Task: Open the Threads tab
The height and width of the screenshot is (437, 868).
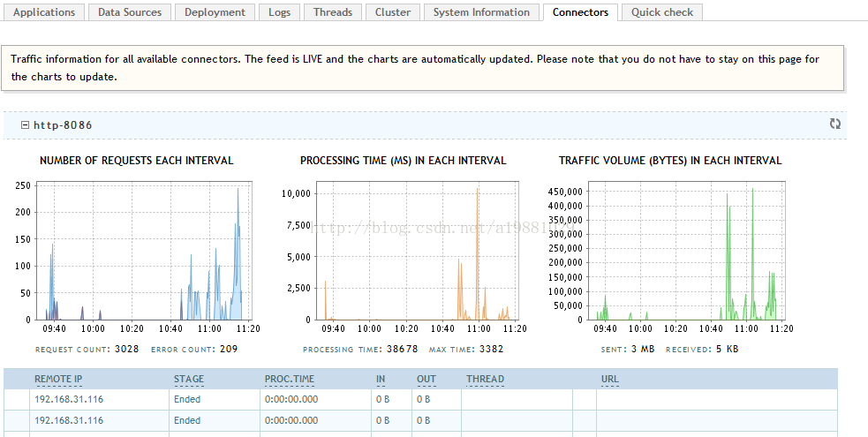Action: coord(333,12)
